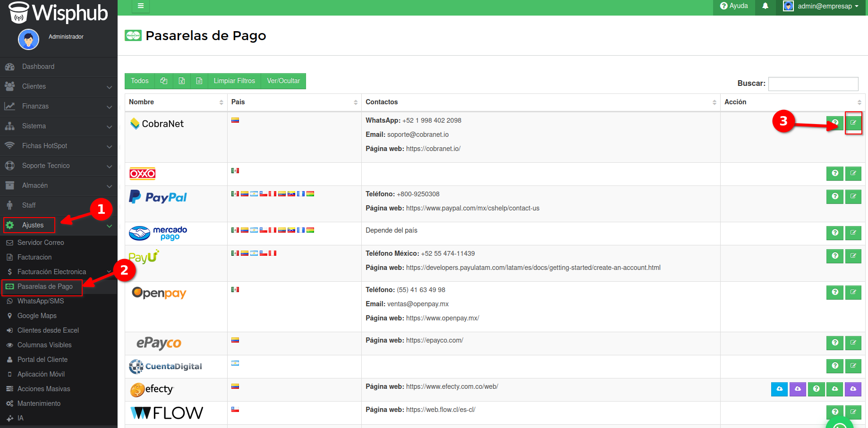This screenshot has width=868, height=428.
Task: Click the Ayuda help link
Action: tap(734, 6)
